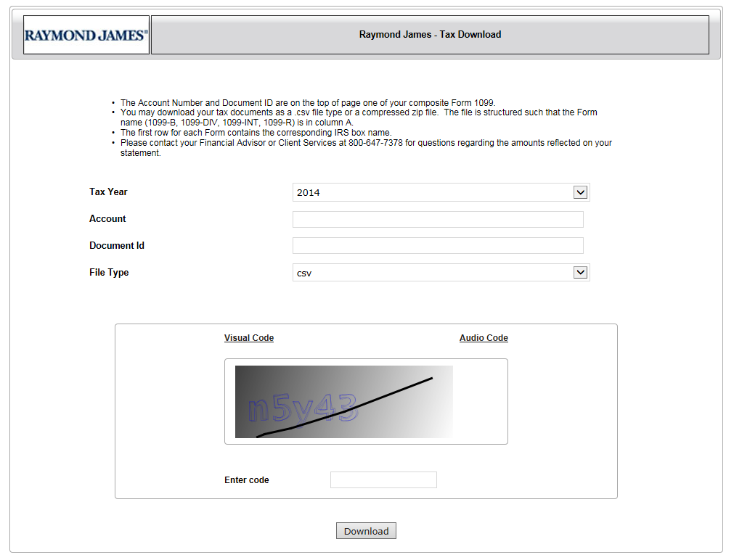Click the Account label
Viewport: 734px width, 560px height.
click(107, 219)
